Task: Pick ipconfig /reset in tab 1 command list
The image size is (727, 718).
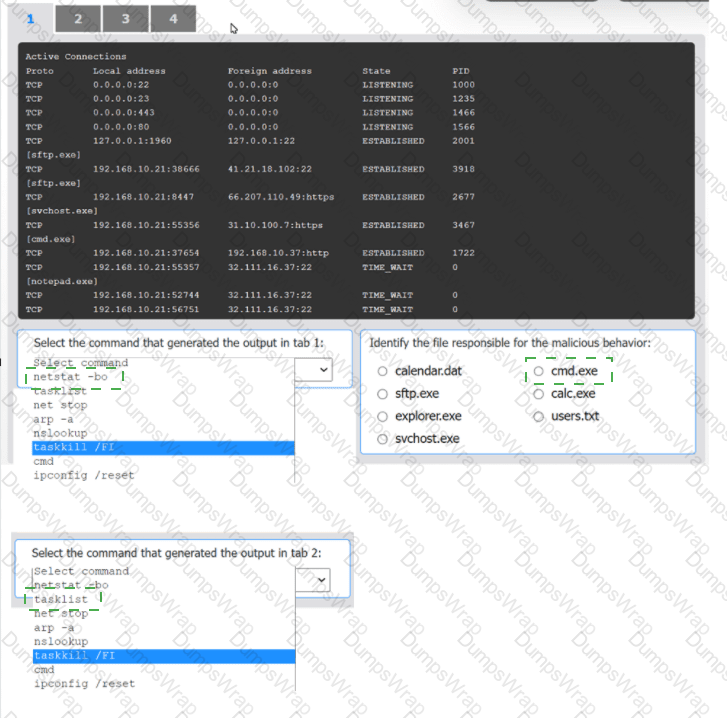Action: 83,475
